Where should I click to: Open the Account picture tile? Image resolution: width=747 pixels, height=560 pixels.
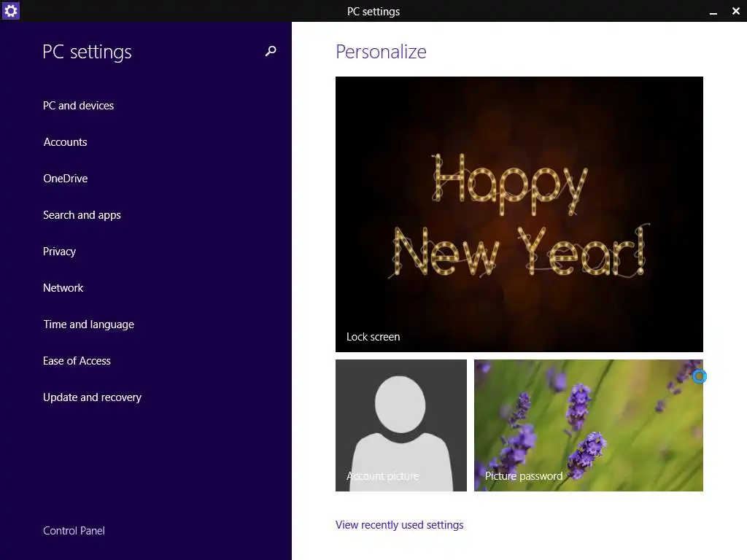(x=401, y=425)
